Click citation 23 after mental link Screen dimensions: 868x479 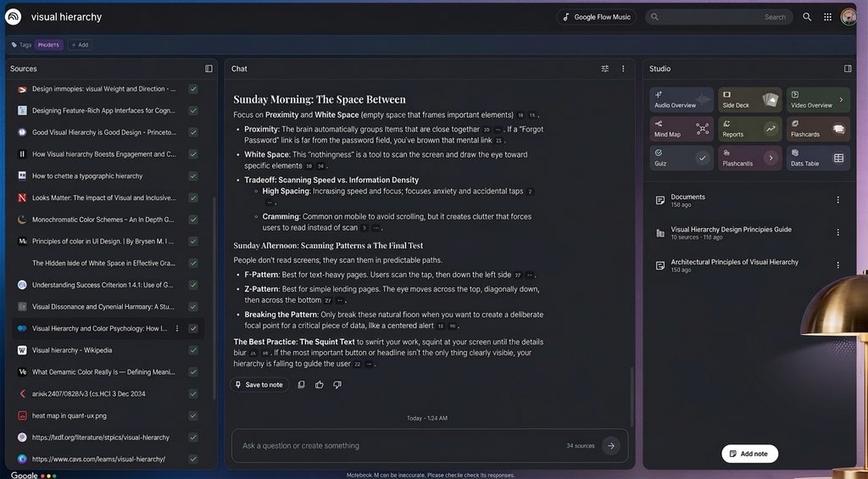point(498,141)
